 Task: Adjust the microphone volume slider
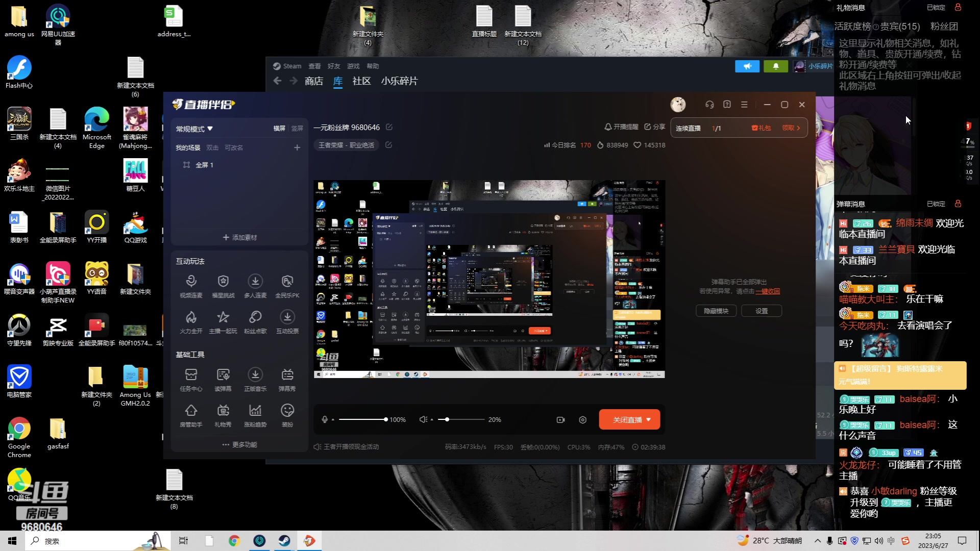362,419
